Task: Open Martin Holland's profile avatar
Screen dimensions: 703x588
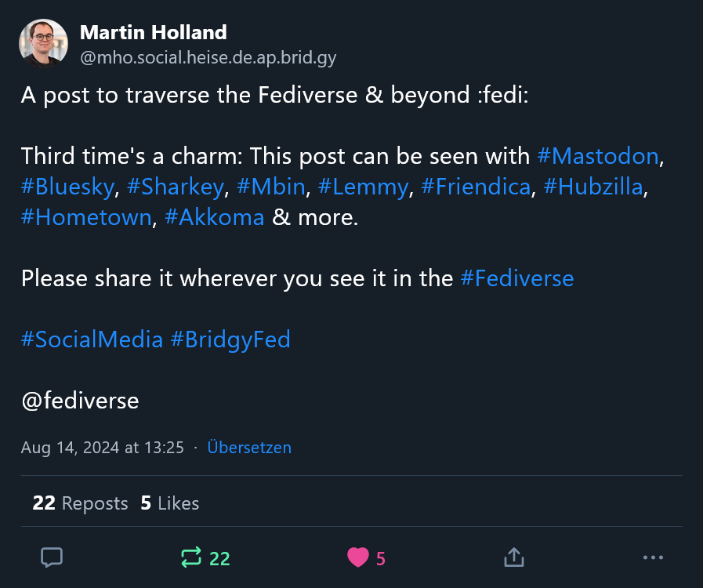Action: pos(43,43)
